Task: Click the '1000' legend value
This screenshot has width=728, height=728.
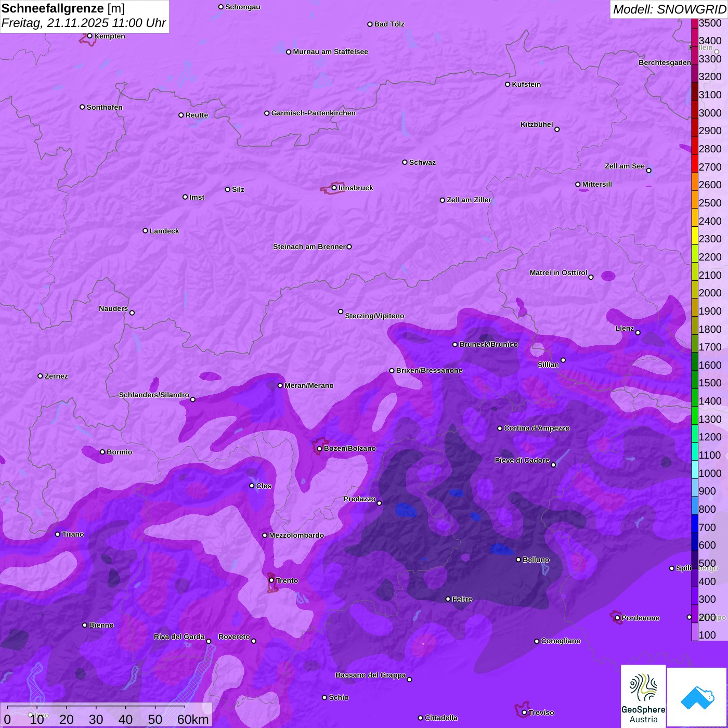Action: coord(710,473)
